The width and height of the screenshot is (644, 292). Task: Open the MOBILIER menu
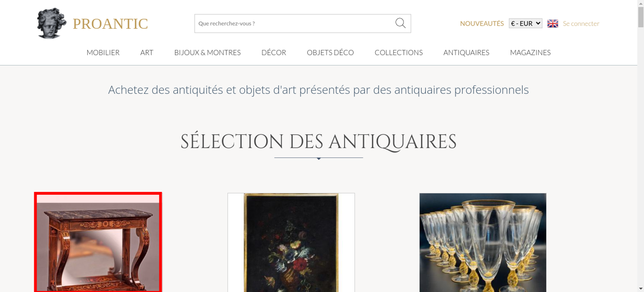[103, 52]
